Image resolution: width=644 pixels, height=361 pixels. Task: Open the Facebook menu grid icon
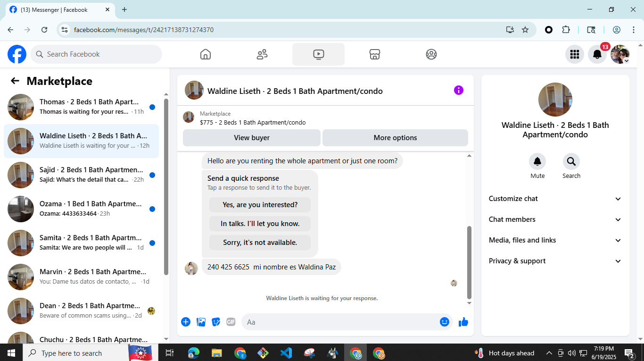(x=574, y=54)
